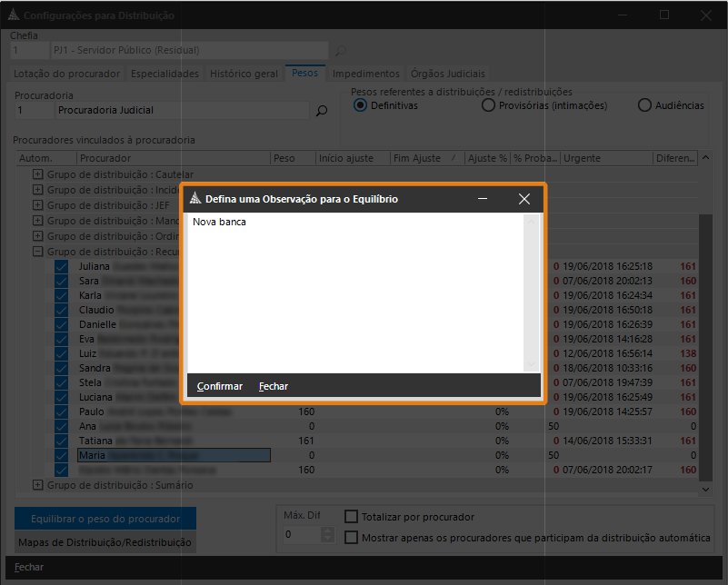
Task: Click Equilibrar o peso do procurador button
Action: pyautogui.click(x=105, y=519)
